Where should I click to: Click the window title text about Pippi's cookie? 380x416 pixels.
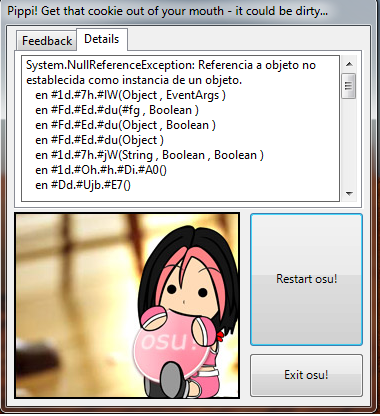pyautogui.click(x=167, y=11)
